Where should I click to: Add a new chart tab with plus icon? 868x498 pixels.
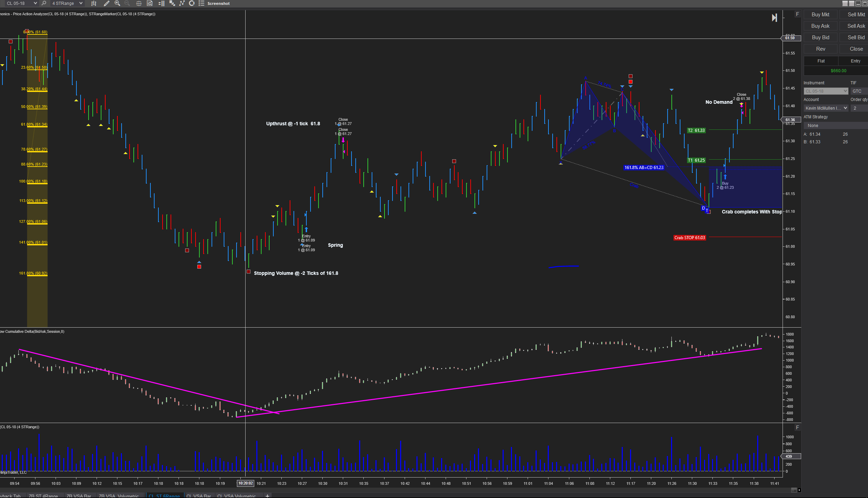(267, 496)
